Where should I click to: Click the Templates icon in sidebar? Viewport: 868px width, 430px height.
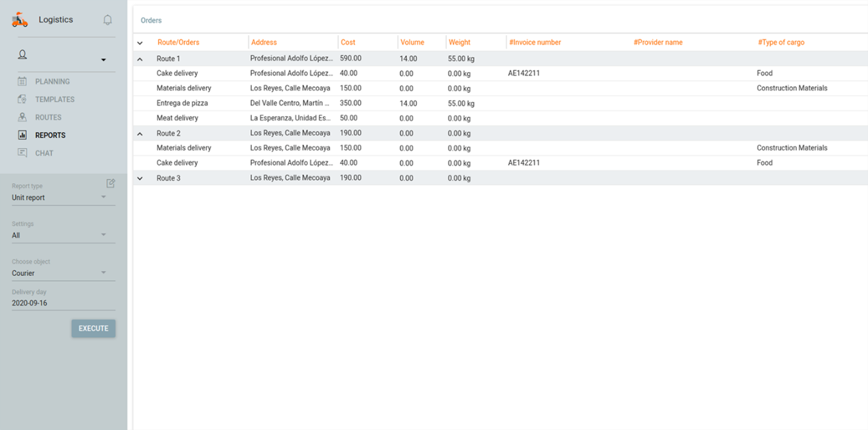(22, 99)
